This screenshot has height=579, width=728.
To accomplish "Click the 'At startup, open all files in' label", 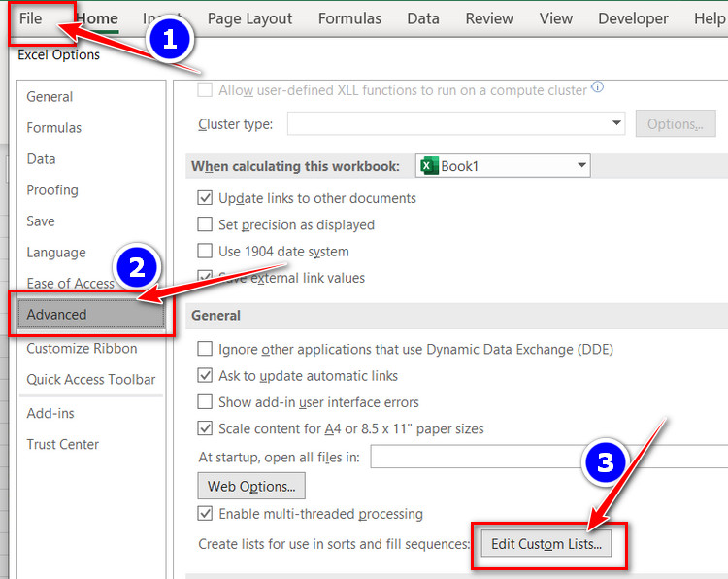I will click(x=279, y=458).
